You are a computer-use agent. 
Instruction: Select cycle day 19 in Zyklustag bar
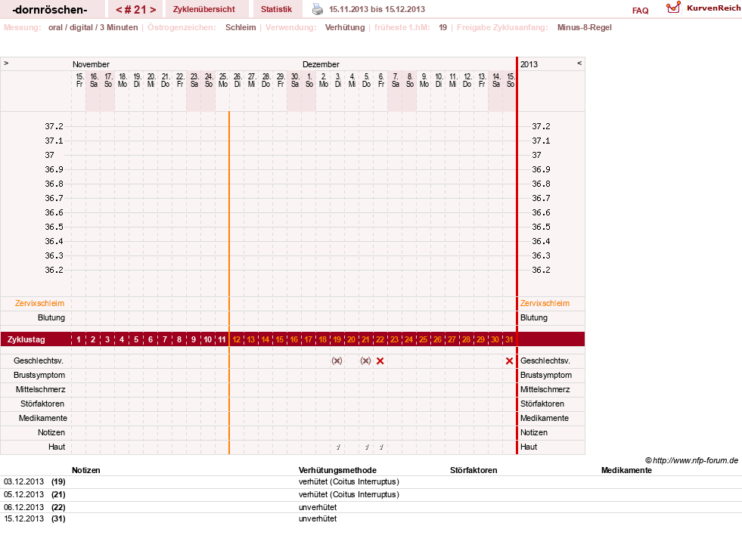(x=337, y=339)
